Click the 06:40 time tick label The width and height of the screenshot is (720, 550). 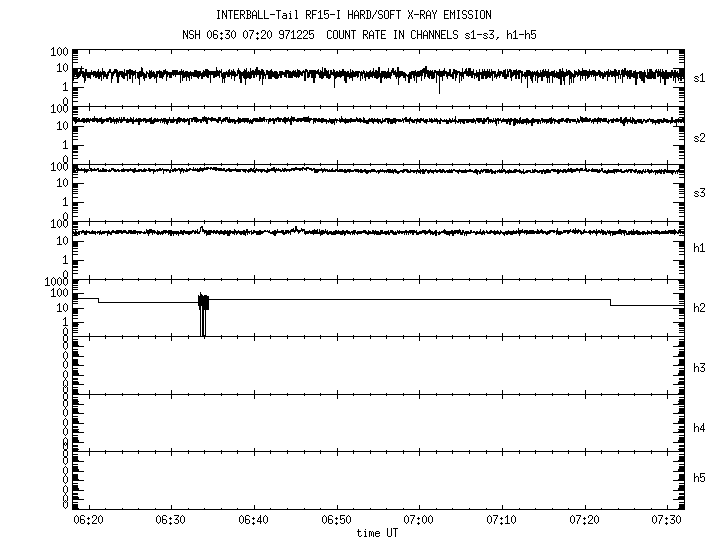254,521
